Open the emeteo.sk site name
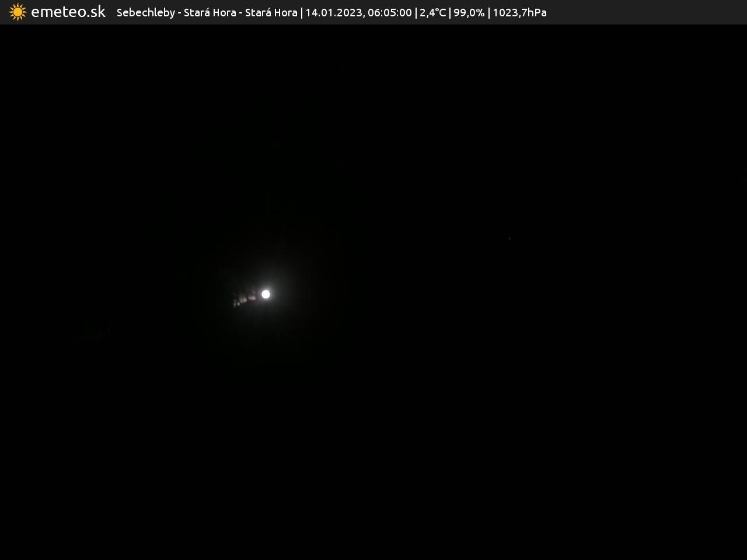Image resolution: width=747 pixels, height=560 pixels. [68, 12]
